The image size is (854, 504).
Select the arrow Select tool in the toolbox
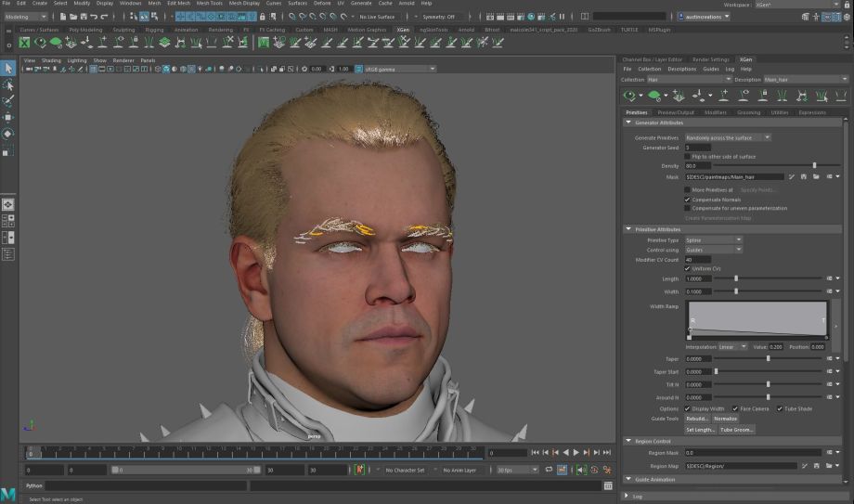(8, 69)
